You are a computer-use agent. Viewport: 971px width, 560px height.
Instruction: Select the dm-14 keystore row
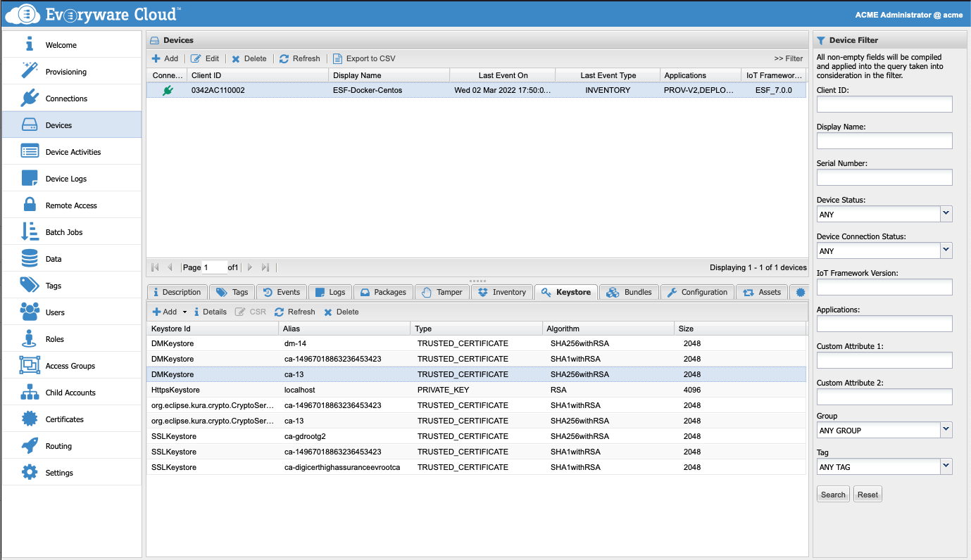(x=476, y=343)
